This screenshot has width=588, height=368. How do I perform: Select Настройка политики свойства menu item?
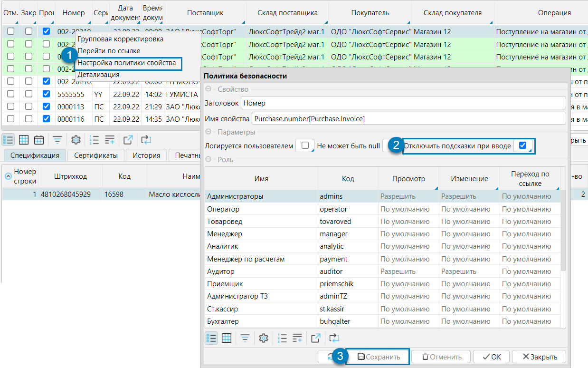tap(127, 63)
